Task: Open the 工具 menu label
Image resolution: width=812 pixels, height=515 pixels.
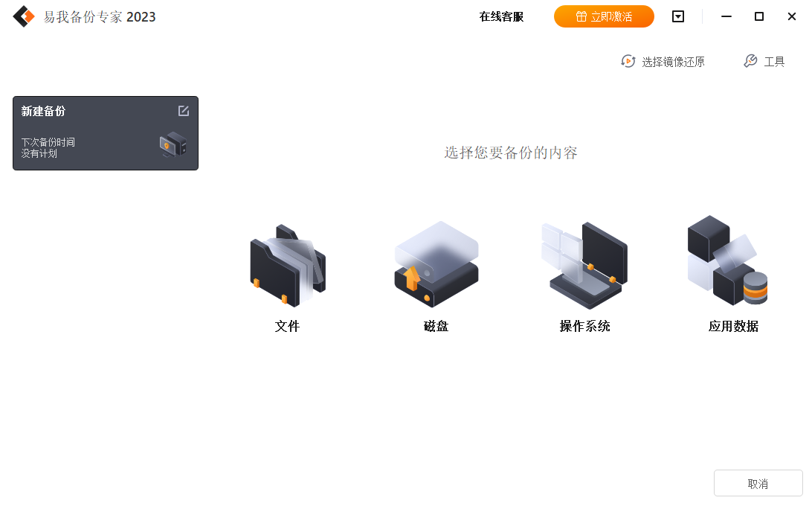Action: tap(774, 62)
